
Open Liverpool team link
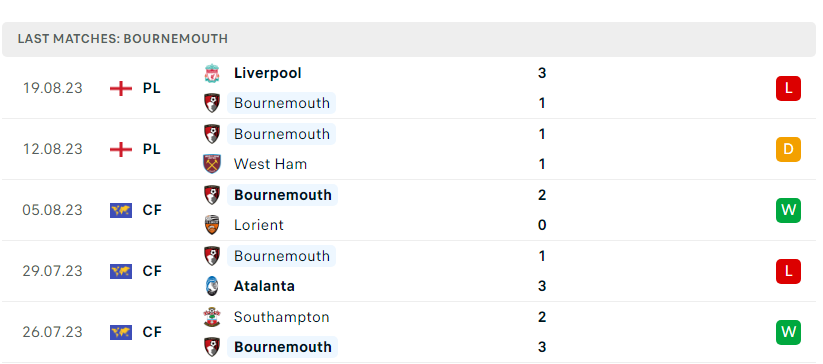[x=268, y=73]
